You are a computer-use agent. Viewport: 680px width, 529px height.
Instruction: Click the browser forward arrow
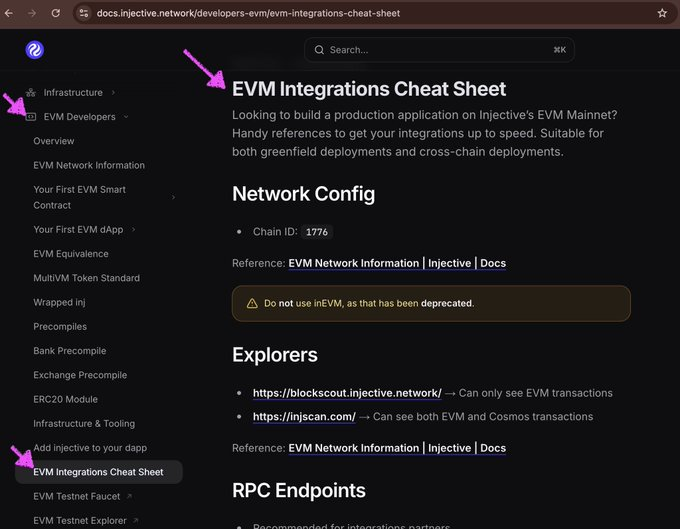[x=32, y=13]
